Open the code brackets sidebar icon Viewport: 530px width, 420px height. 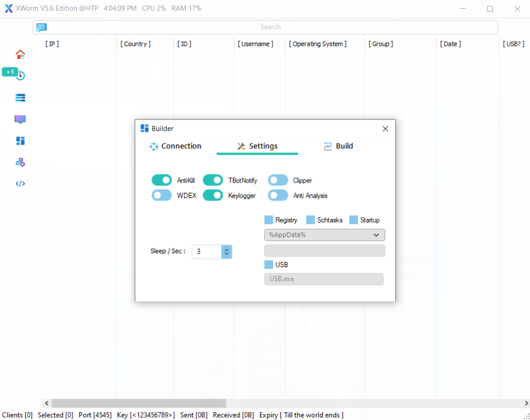pos(20,184)
